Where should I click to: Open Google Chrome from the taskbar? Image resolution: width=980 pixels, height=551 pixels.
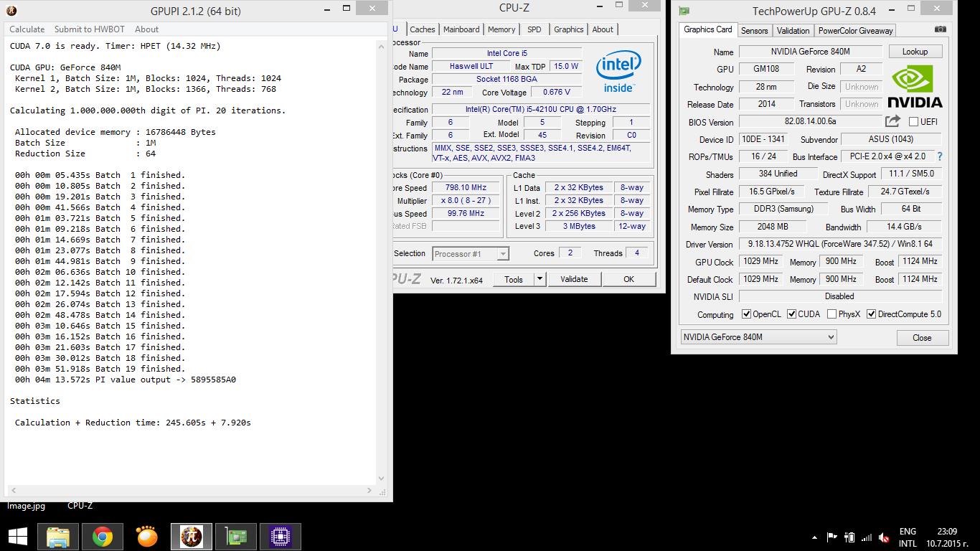coord(103,537)
